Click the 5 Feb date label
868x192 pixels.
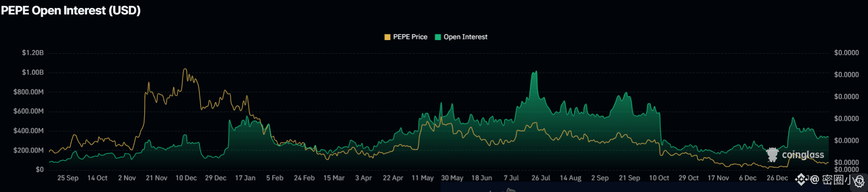point(275,178)
